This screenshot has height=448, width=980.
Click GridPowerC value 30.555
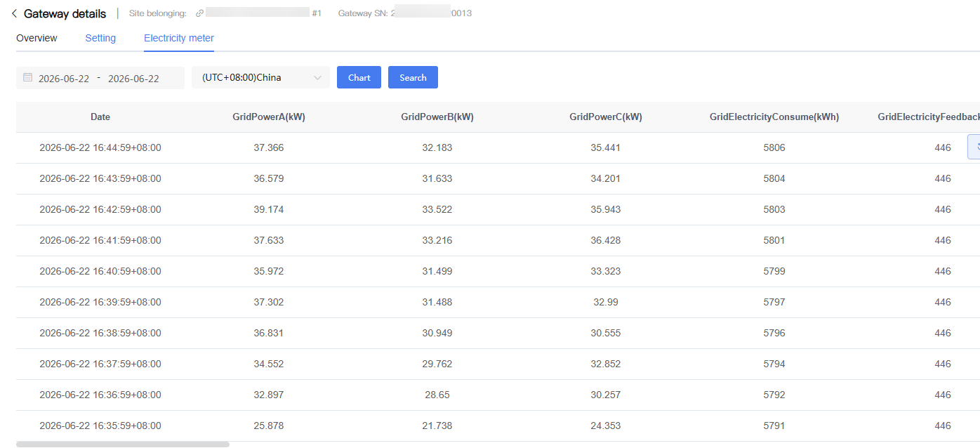click(x=606, y=334)
